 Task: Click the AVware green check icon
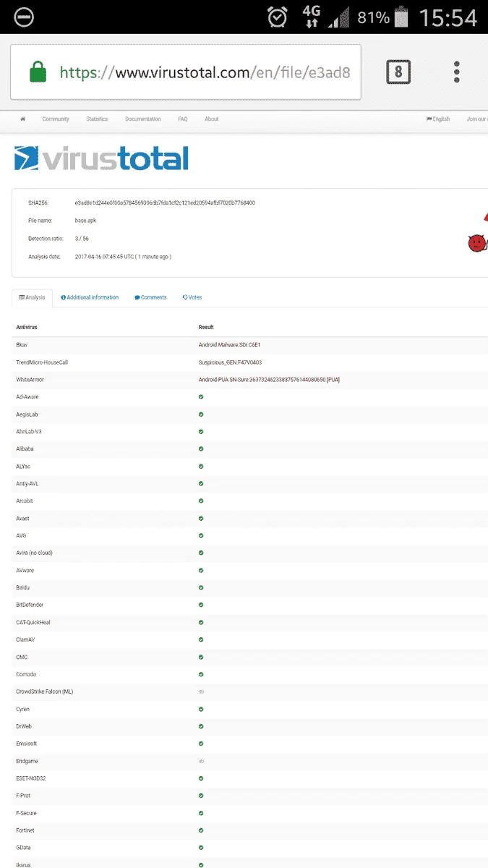(x=201, y=570)
